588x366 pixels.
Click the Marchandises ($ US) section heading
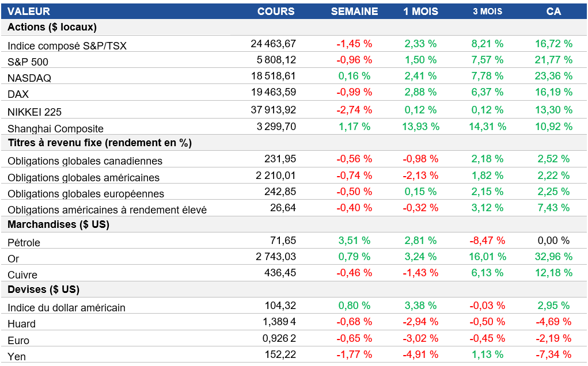(x=58, y=224)
